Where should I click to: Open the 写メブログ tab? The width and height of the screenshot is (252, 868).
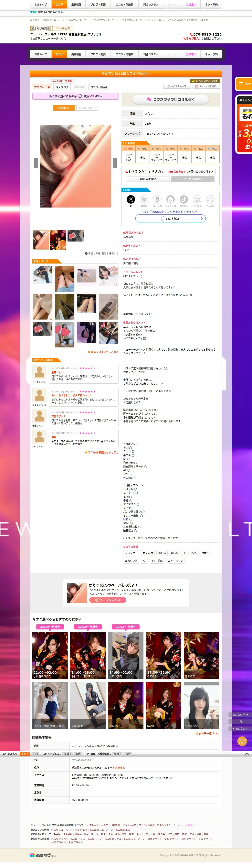[62, 87]
